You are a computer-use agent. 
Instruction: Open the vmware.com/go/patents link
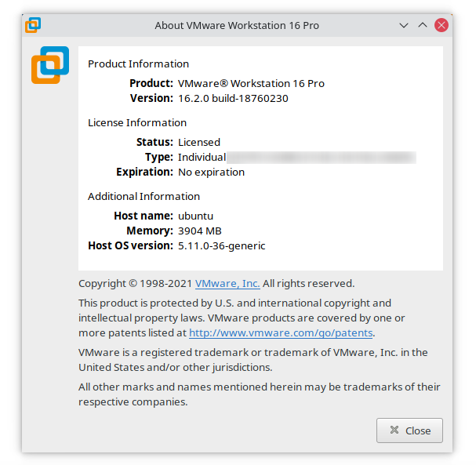point(281,333)
